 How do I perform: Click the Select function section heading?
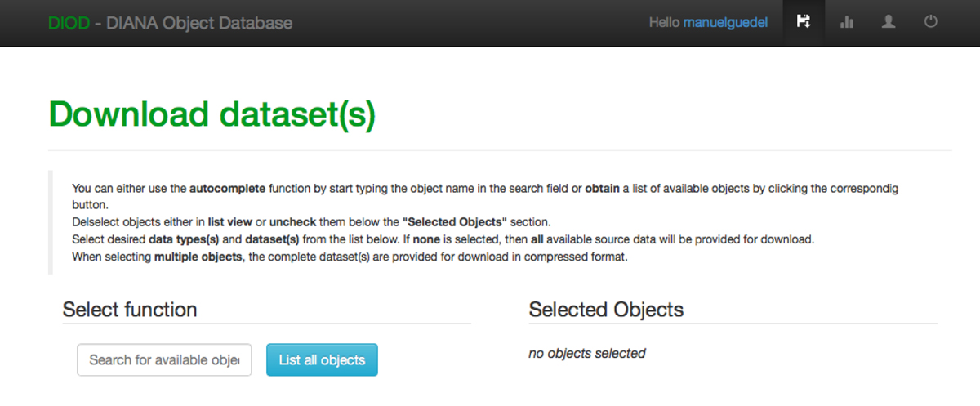(x=130, y=310)
